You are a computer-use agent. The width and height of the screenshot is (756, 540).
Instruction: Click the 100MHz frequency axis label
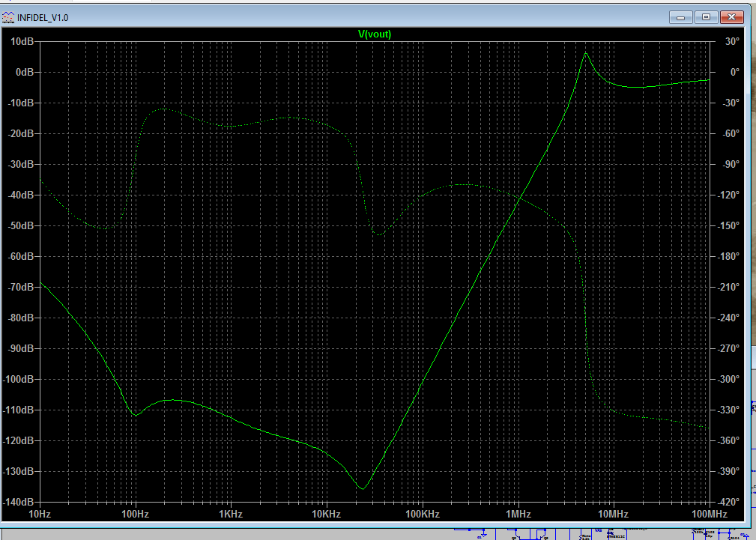[x=710, y=514]
